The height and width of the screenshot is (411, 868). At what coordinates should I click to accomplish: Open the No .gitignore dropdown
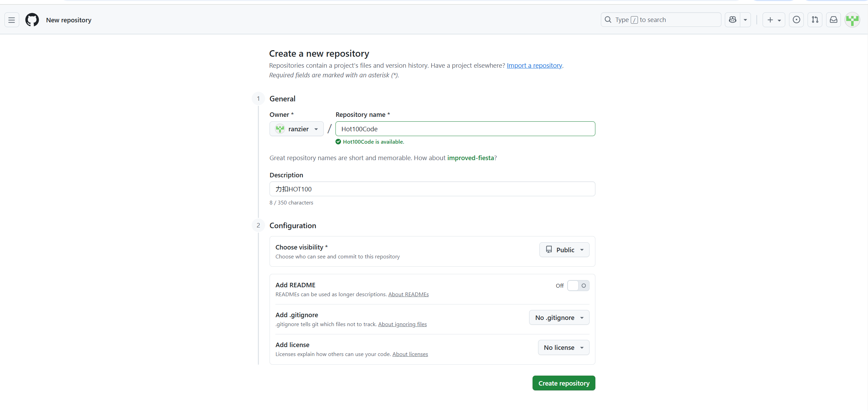click(559, 318)
